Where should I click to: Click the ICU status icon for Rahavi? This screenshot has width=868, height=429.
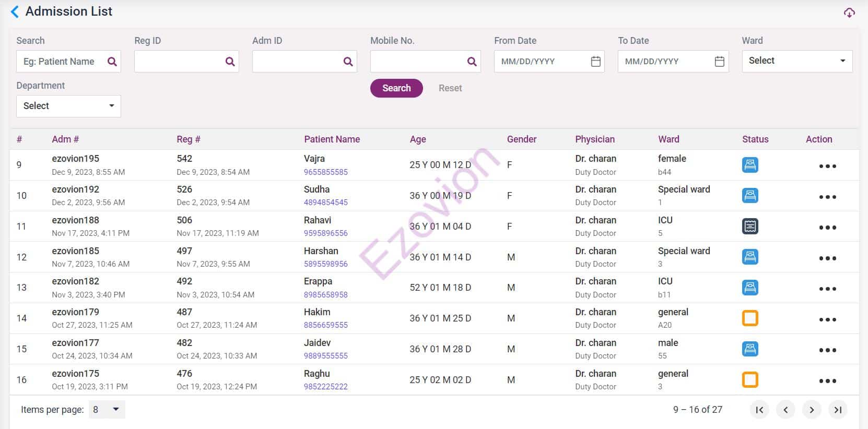point(750,227)
